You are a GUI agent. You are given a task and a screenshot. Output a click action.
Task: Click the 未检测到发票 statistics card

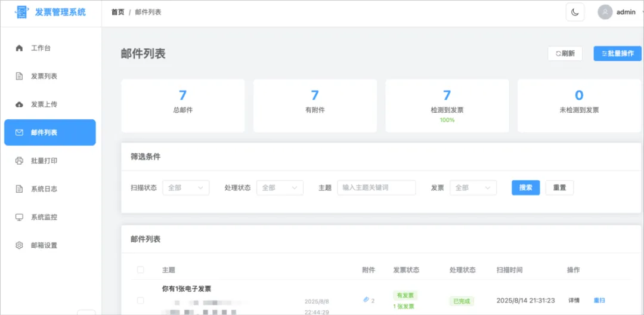pyautogui.click(x=579, y=106)
